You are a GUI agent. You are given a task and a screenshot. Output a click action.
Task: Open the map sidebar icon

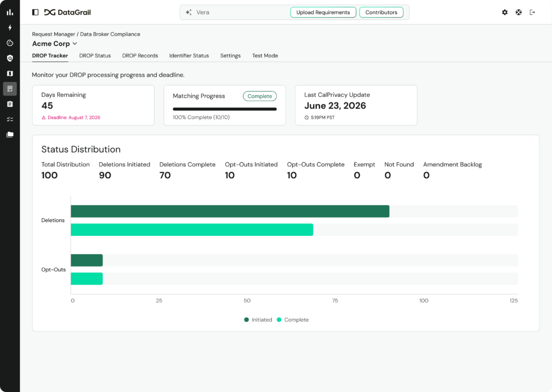(x=10, y=73)
